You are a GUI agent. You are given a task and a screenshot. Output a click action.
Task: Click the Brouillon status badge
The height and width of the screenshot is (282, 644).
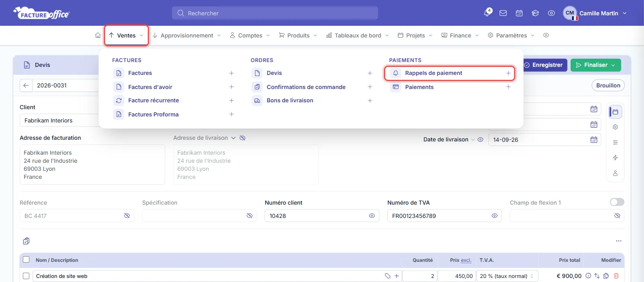[608, 85]
